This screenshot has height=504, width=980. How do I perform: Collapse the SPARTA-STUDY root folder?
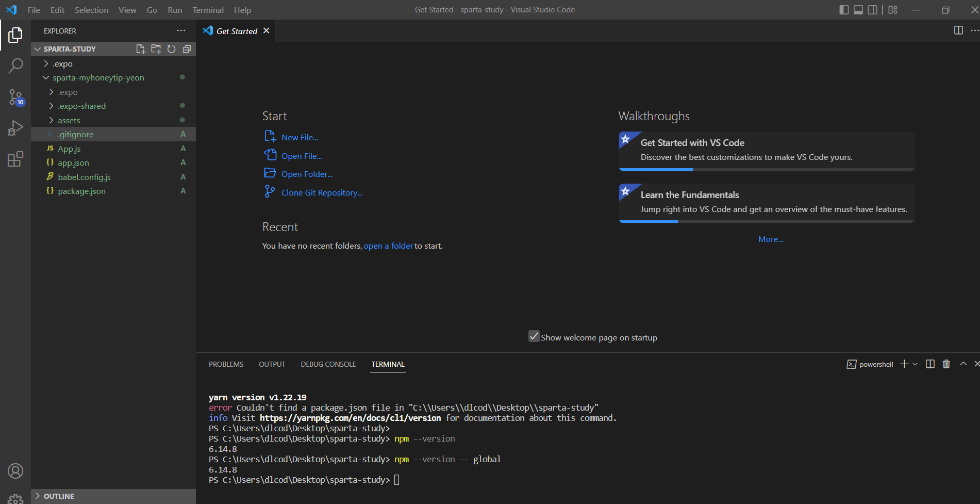tap(37, 49)
